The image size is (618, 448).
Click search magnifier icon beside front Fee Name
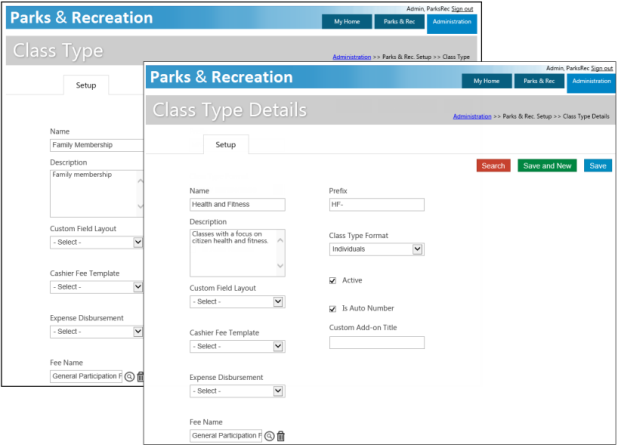click(270, 436)
